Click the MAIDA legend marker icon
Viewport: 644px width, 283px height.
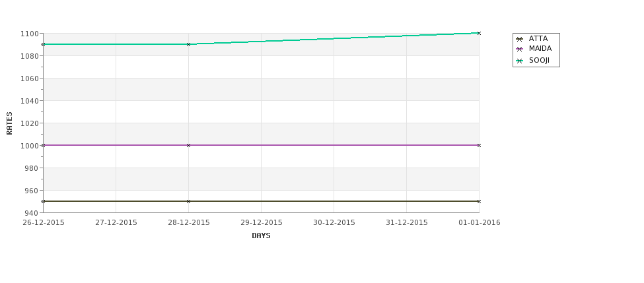point(520,49)
